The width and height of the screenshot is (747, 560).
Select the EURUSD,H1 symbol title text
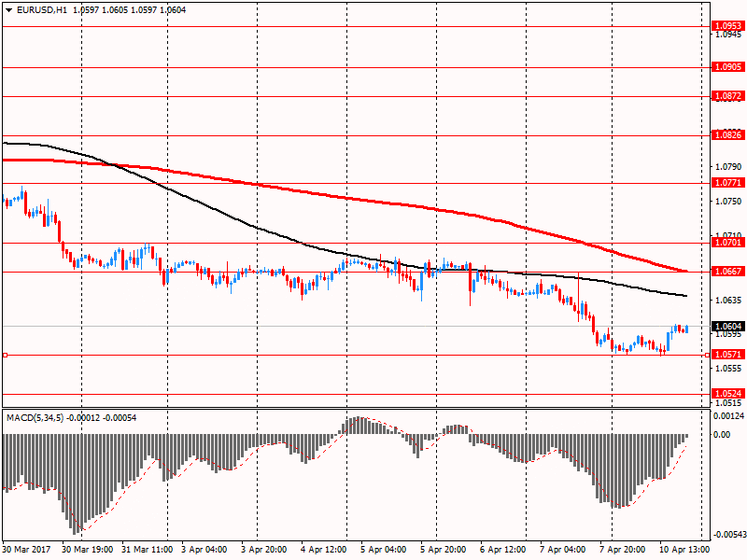41,10
